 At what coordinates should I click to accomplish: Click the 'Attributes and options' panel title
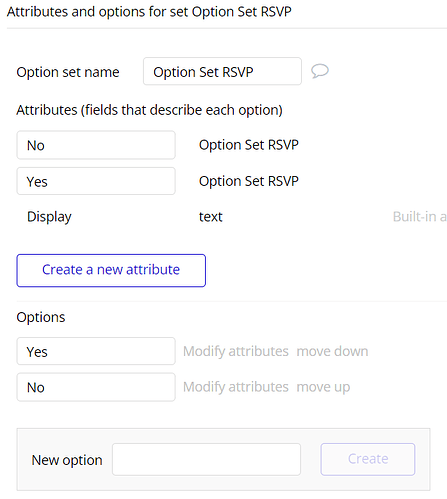click(x=149, y=12)
